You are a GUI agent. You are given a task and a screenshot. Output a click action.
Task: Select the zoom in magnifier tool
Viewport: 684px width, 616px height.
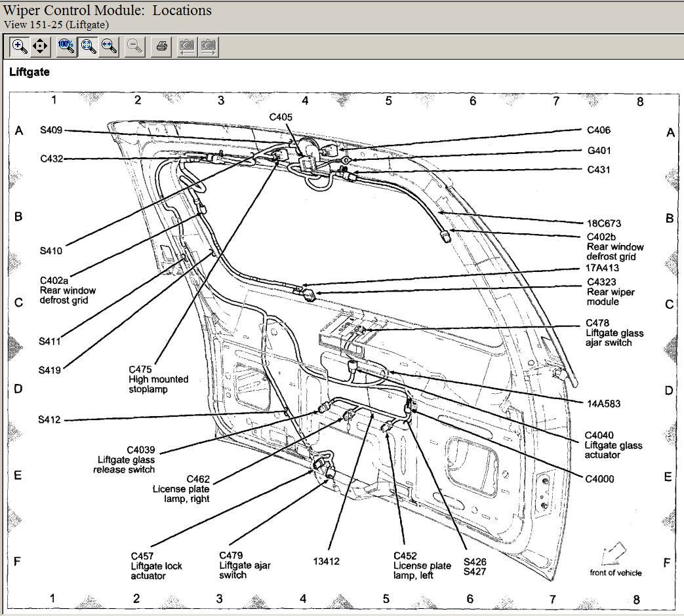click(x=20, y=47)
